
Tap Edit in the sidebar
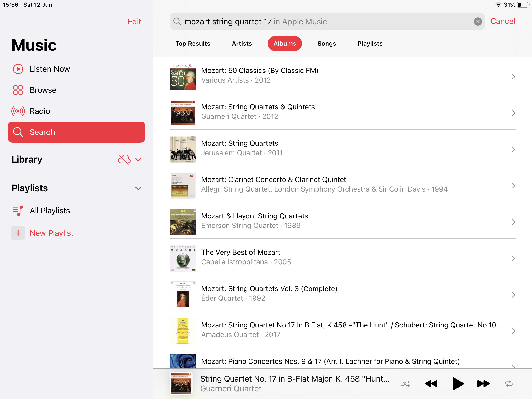click(x=134, y=22)
